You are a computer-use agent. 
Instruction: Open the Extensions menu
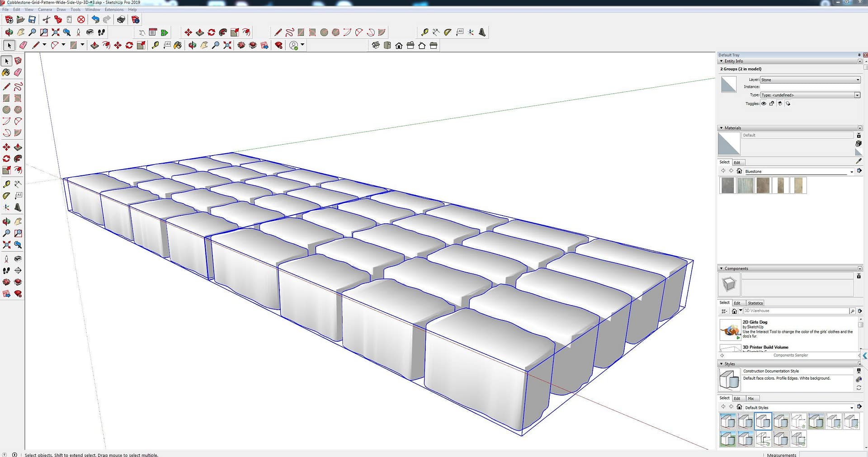pyautogui.click(x=114, y=9)
